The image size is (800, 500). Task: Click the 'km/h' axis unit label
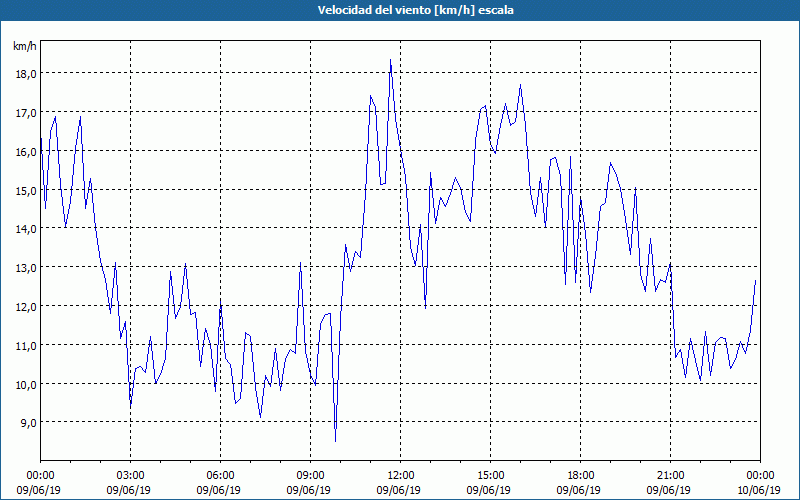(25, 46)
